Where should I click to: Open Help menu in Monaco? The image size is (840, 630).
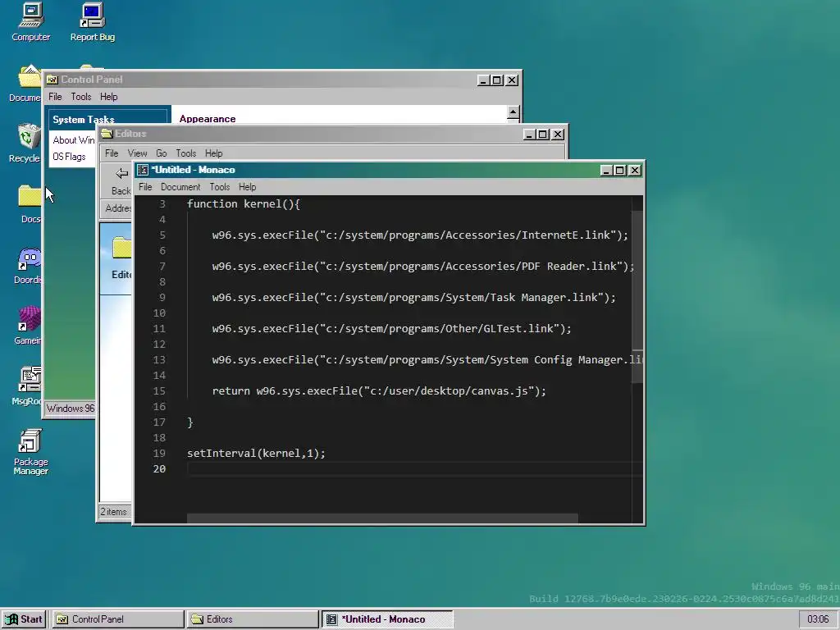247,187
